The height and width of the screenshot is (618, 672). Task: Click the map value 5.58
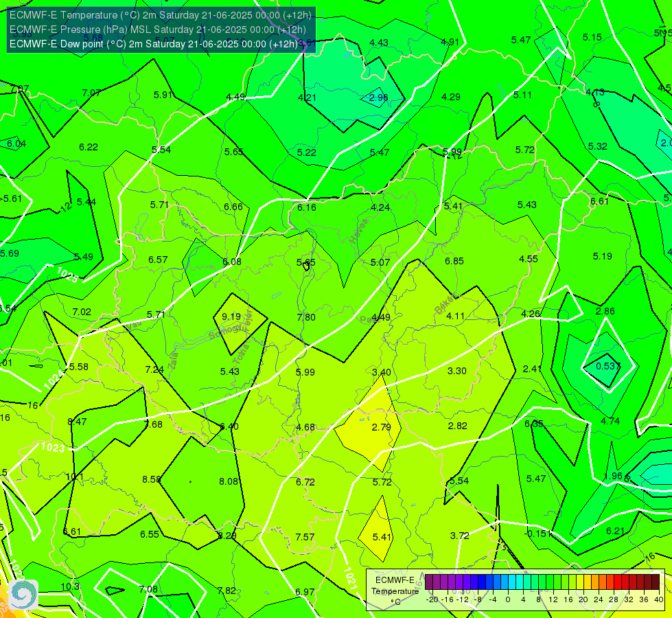tap(78, 367)
